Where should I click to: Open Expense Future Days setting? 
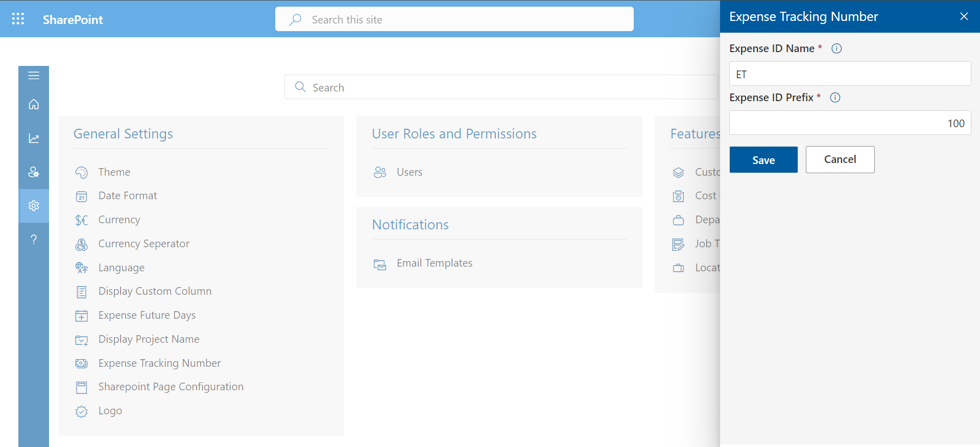pyautogui.click(x=147, y=315)
